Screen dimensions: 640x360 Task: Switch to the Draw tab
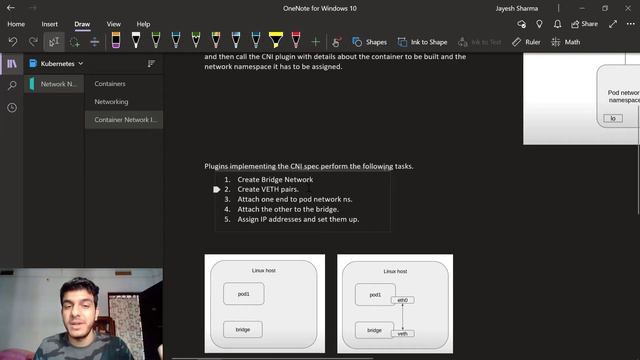coord(82,24)
